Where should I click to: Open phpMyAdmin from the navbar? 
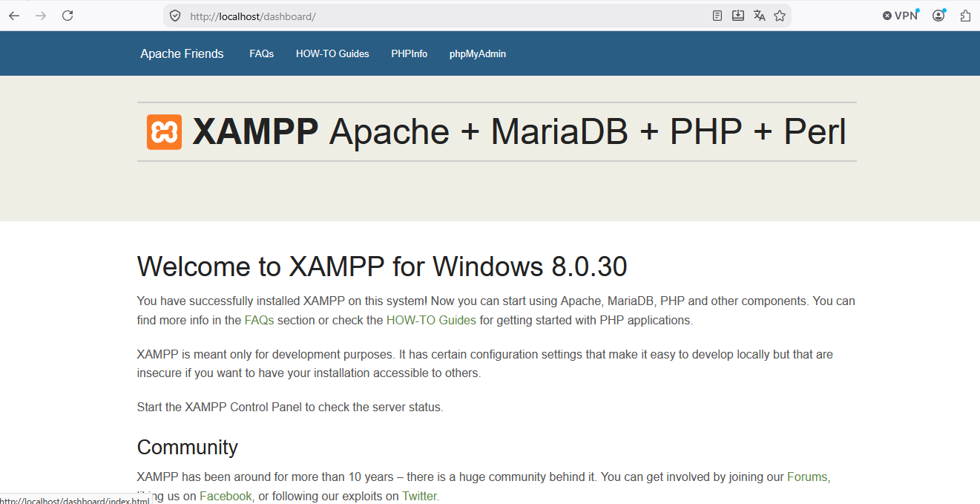[478, 53]
